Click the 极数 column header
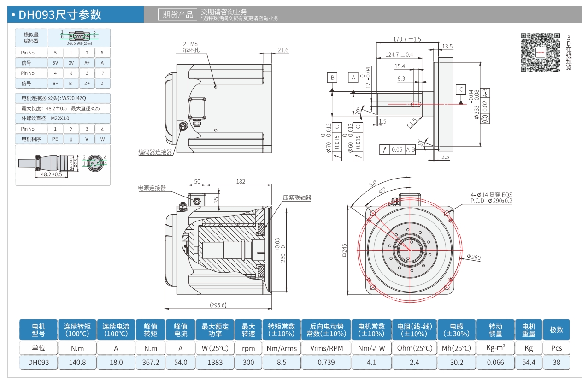This screenshot has height=388, width=588. pos(557,330)
